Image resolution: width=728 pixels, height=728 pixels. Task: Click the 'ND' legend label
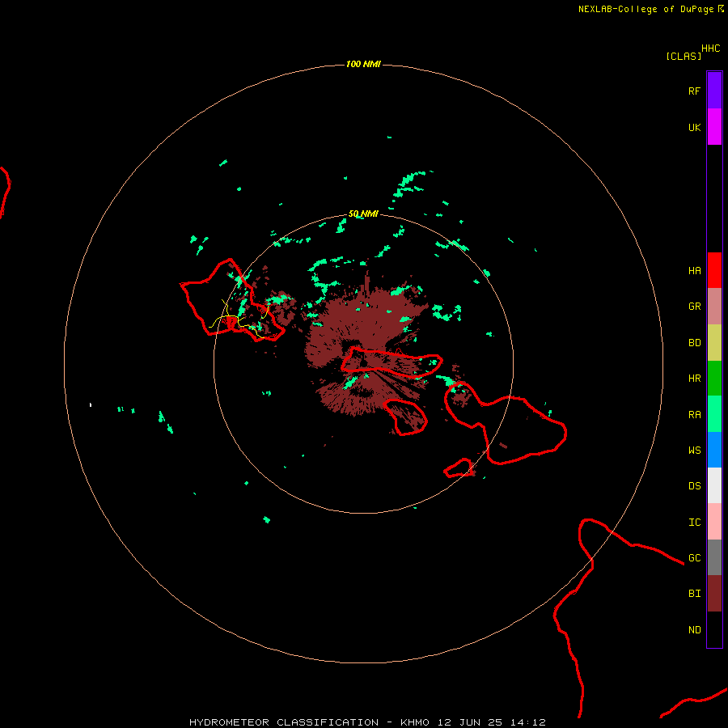tap(694, 630)
